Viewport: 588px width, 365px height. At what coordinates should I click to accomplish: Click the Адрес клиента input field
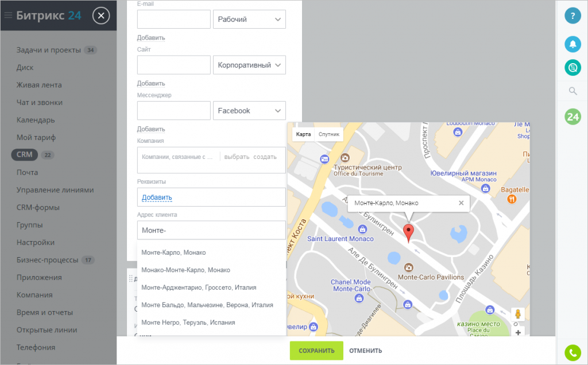[x=211, y=230]
